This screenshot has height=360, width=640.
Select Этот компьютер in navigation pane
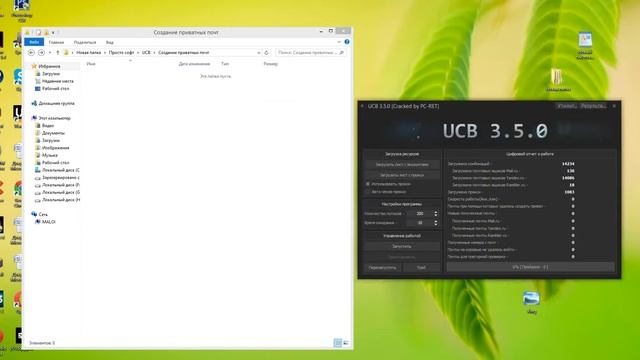(54, 118)
